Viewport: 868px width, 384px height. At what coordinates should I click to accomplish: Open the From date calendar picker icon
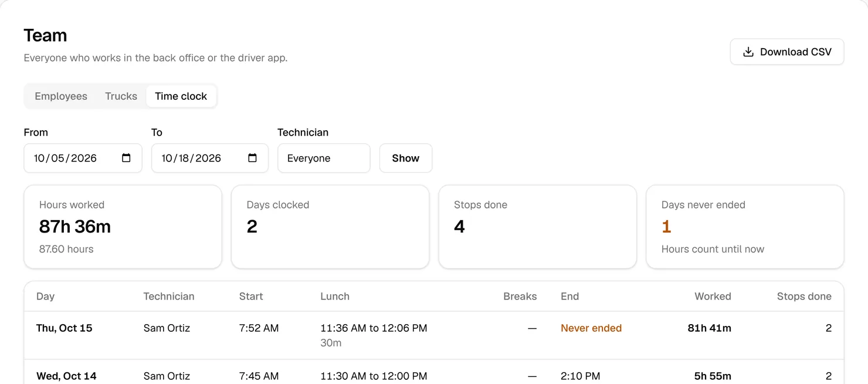pos(126,158)
